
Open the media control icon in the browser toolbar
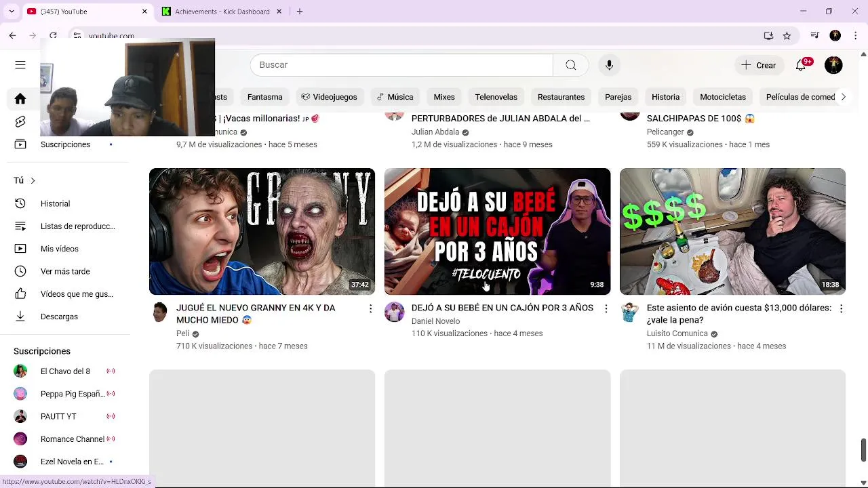click(x=815, y=35)
